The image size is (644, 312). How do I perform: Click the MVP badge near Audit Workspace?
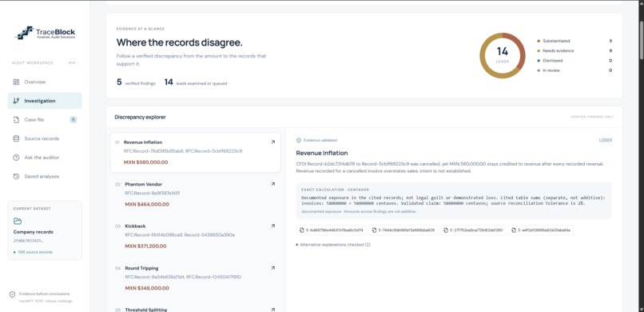click(72, 63)
